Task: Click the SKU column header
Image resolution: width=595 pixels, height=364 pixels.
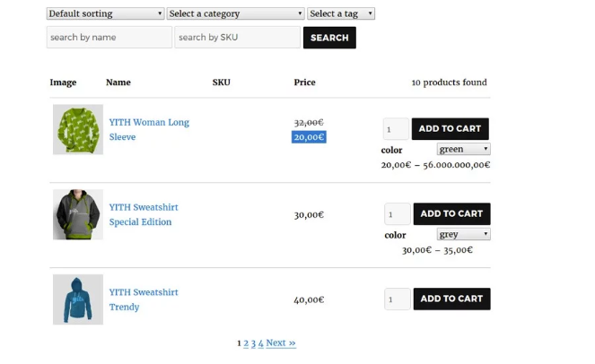Action: tap(222, 82)
